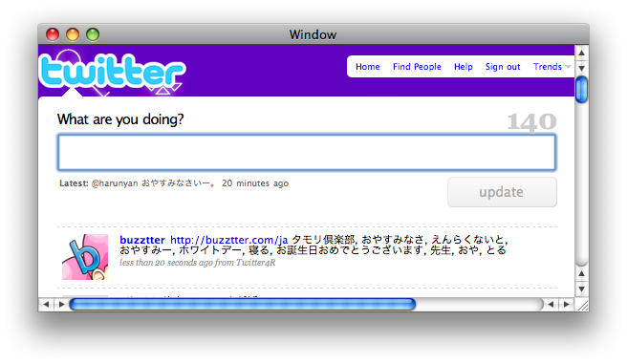Click the bottom scroll up arrow
The height and width of the screenshot is (364, 627).
coord(581,273)
